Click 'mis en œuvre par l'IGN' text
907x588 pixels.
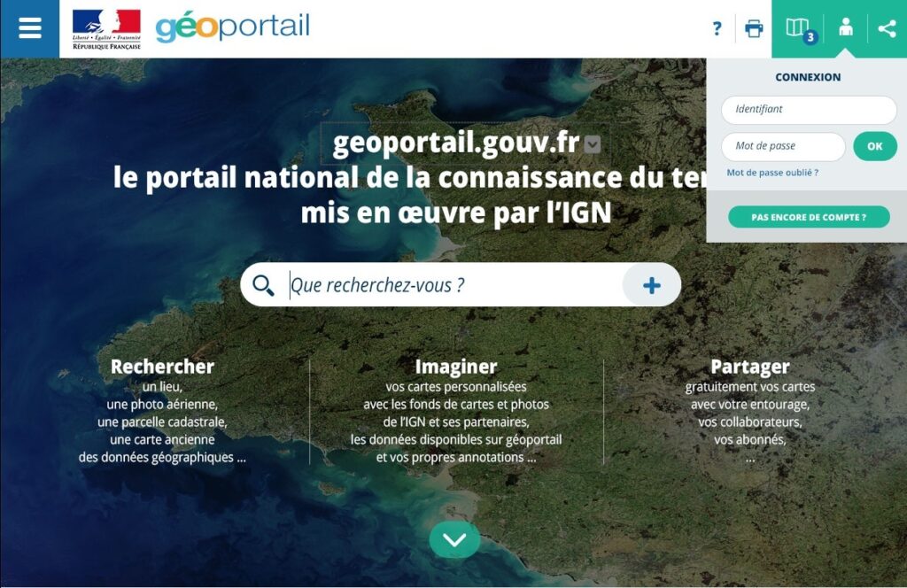(456, 213)
